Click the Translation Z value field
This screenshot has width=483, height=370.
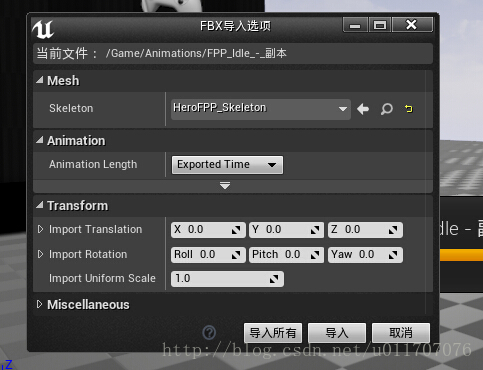[365, 230]
